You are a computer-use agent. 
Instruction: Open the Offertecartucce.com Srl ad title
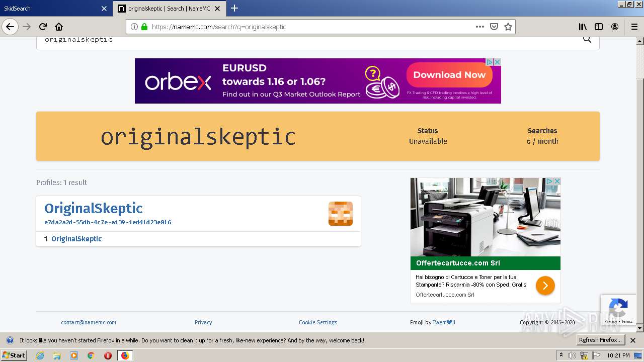click(x=458, y=263)
